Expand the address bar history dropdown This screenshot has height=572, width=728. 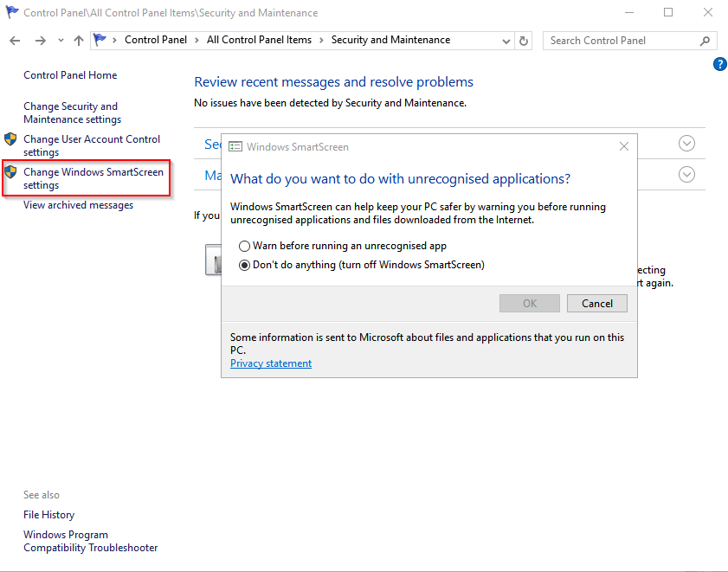point(506,41)
